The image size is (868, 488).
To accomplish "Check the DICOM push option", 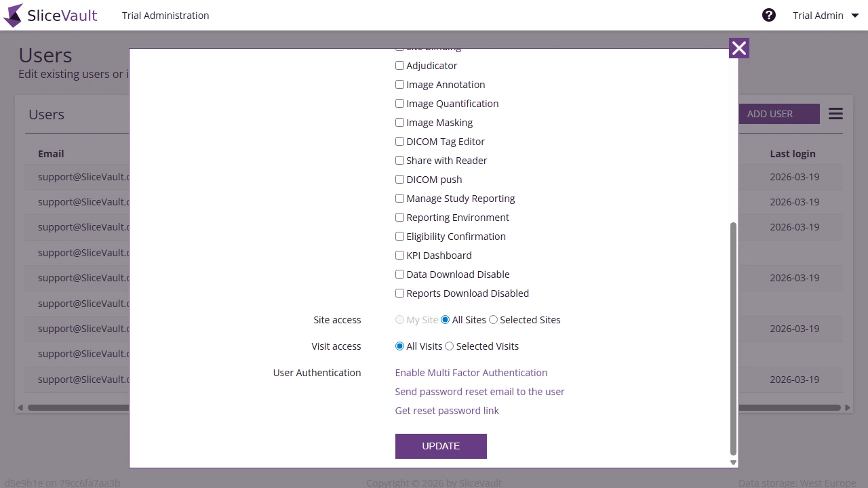I will click(399, 179).
